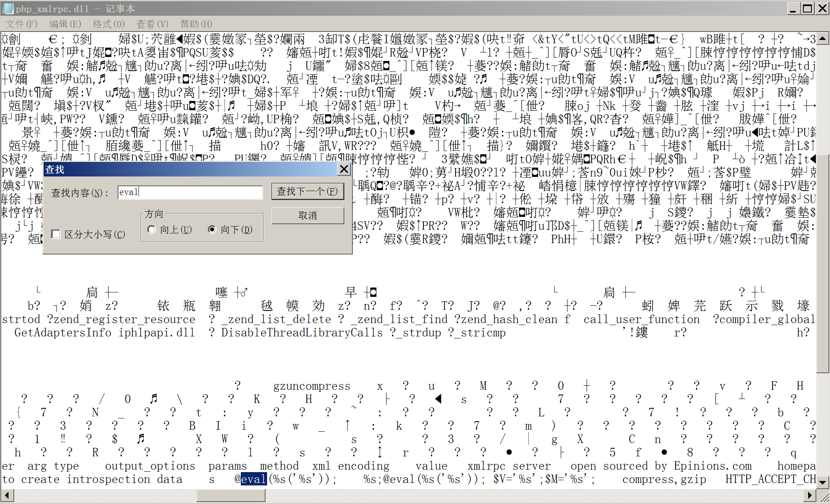830x504 pixels.
Task: Enable the 区分大小写(C) checkbox
Action: 56,234
